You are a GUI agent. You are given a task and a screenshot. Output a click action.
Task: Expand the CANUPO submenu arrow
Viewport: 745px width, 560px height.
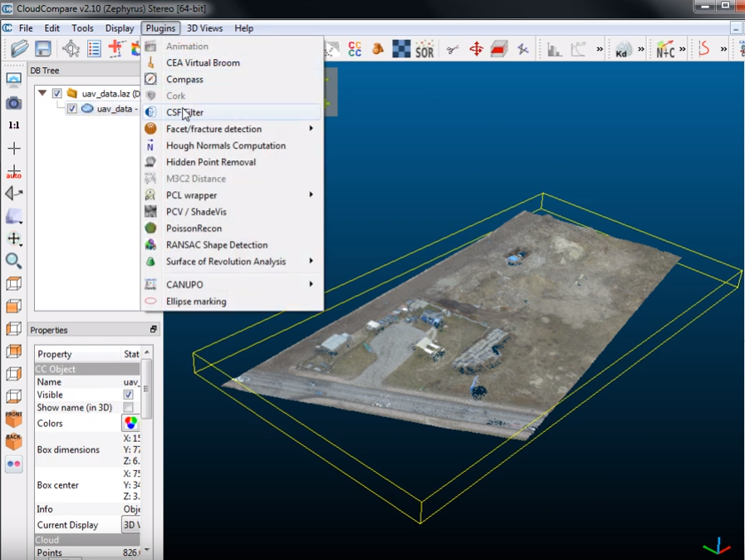tap(311, 284)
